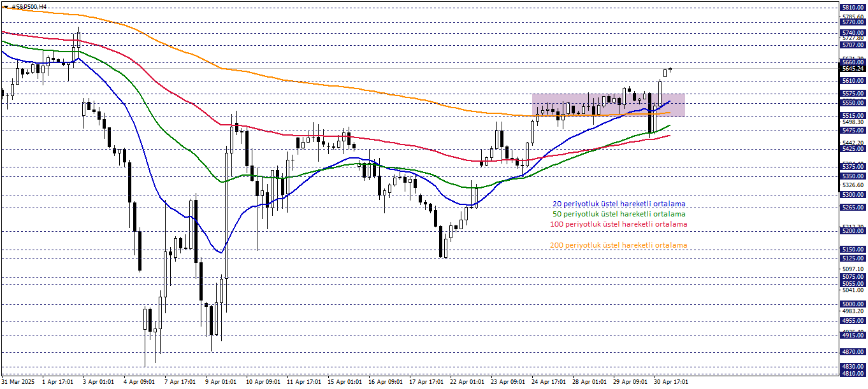Click the 5425.00 price level label
Screen dimensions: 868x389
click(853, 148)
